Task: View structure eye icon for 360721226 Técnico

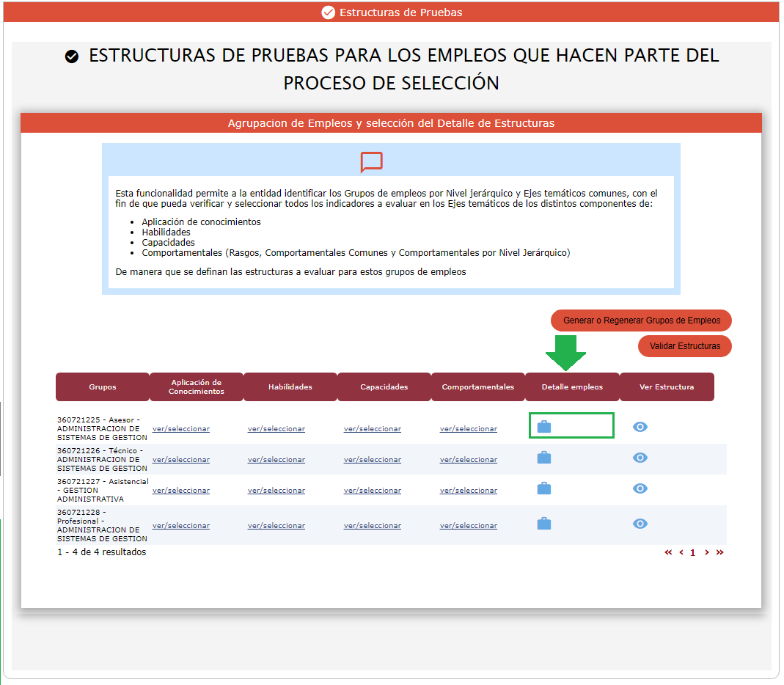Action: (x=640, y=458)
